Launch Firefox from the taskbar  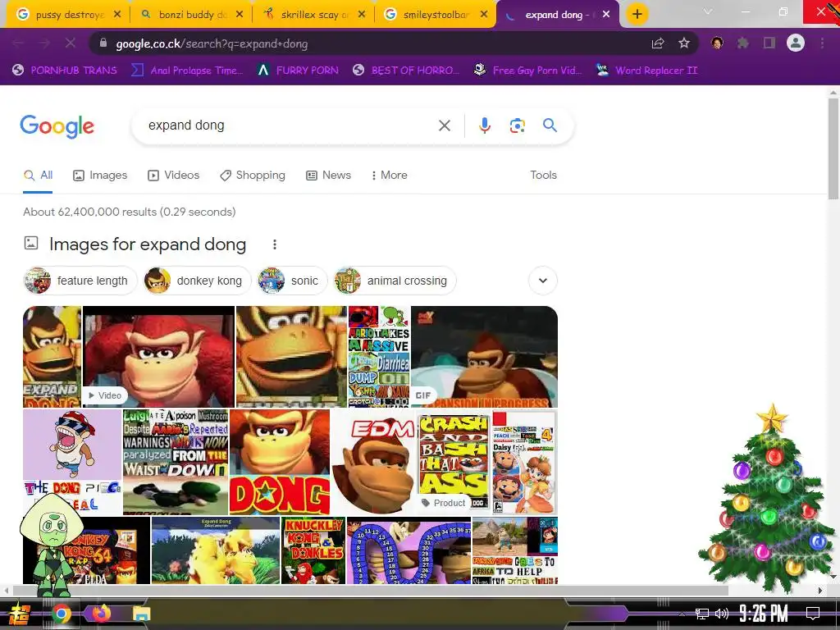point(101,614)
